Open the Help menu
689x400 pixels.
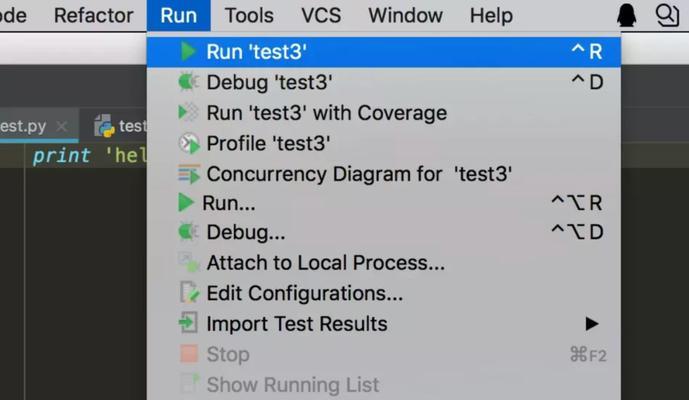coord(491,15)
